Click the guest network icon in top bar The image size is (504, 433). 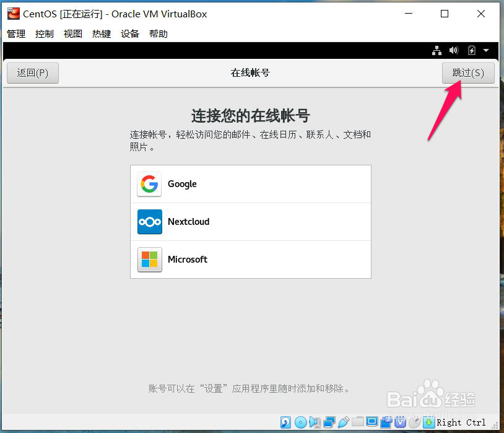click(x=437, y=51)
